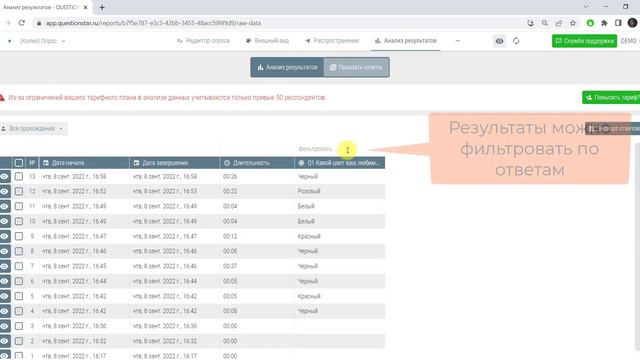View response number 12 with eye icon

click(4, 191)
